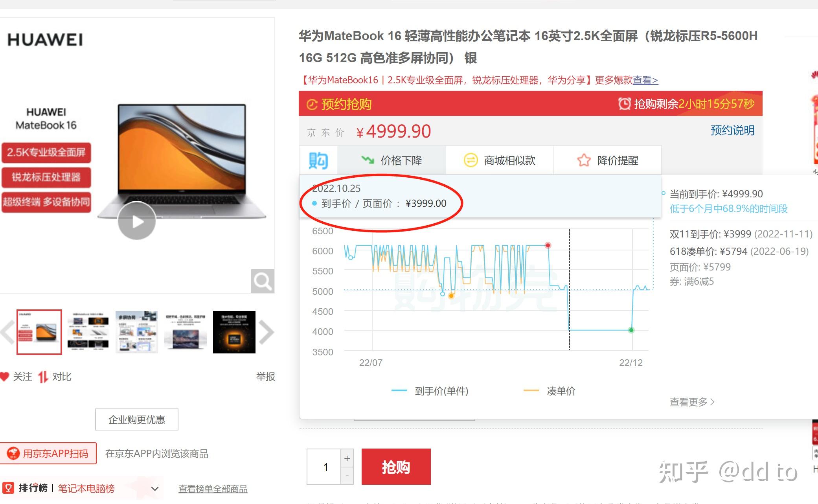Click the green lowest-price point on chart
The height and width of the screenshot is (504, 818).
pos(631,330)
